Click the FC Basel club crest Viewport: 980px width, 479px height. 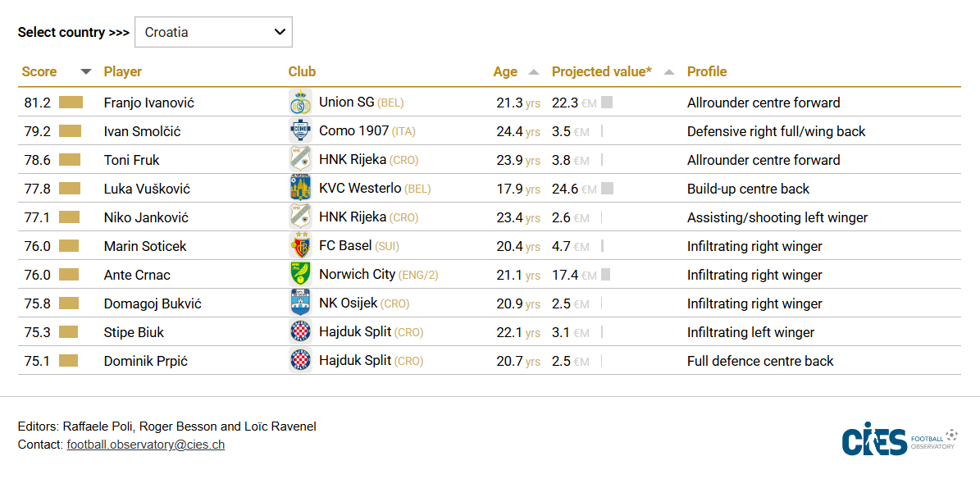(x=300, y=246)
